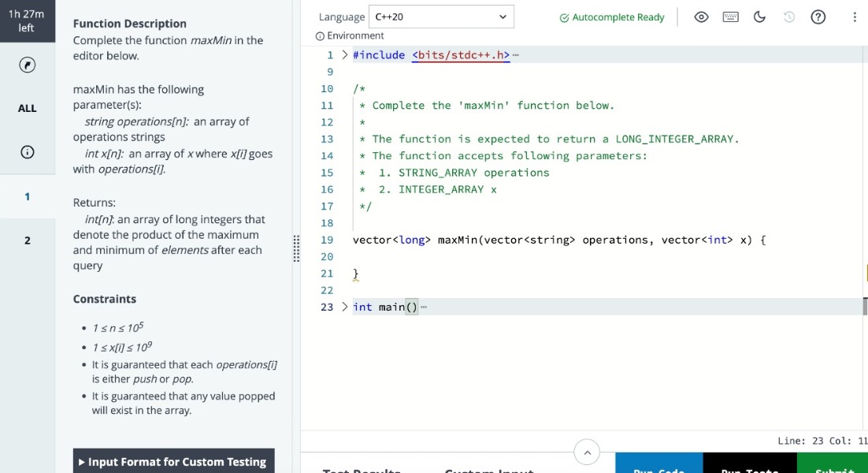Screen dimensions: 868x473
Task: Click the Constraints heading
Action: pyautogui.click(x=105, y=299)
